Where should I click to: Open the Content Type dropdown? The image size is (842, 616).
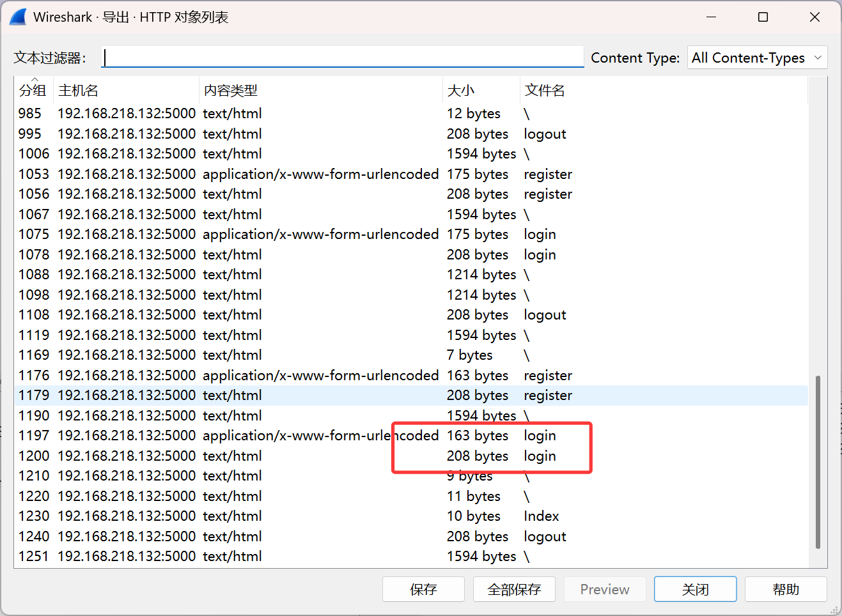click(758, 58)
